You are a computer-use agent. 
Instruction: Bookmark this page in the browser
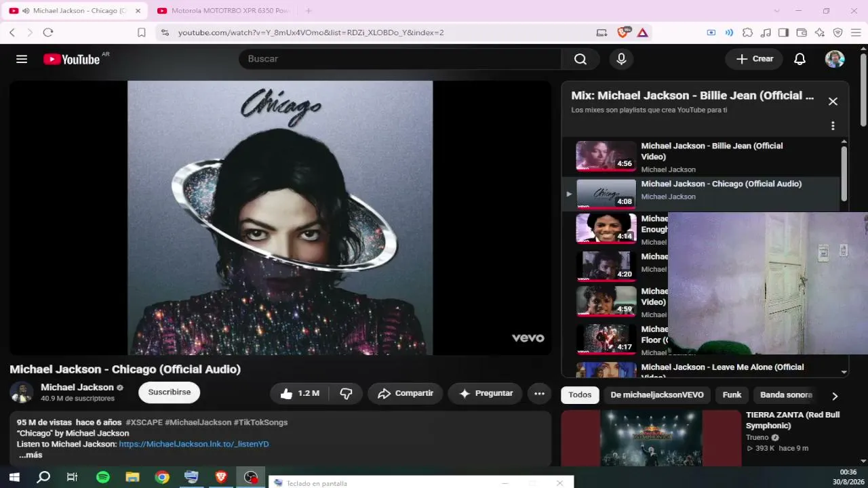tap(142, 32)
